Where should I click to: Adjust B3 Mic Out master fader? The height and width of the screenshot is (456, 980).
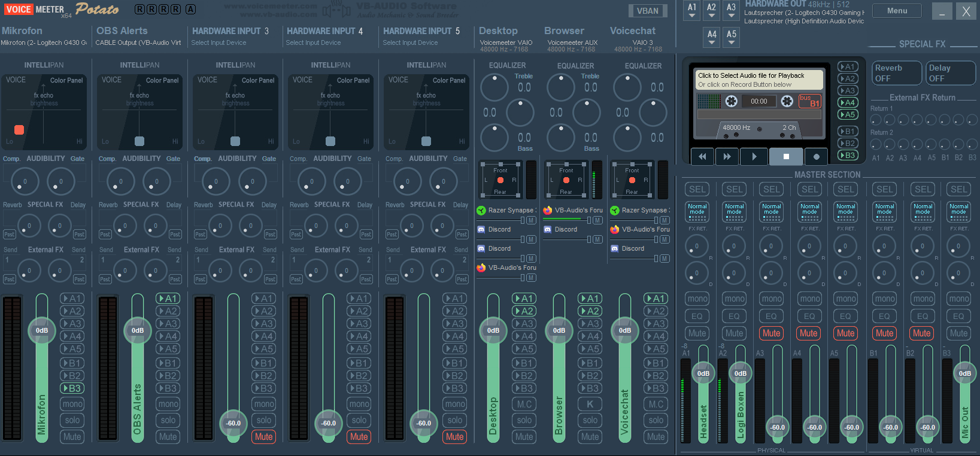[965, 373]
